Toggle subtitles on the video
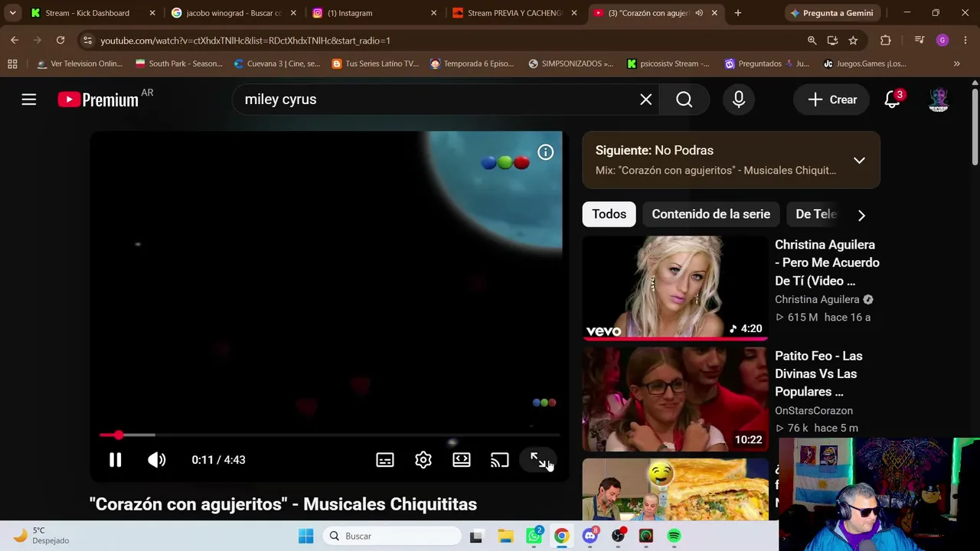The width and height of the screenshot is (980, 551). click(x=385, y=460)
